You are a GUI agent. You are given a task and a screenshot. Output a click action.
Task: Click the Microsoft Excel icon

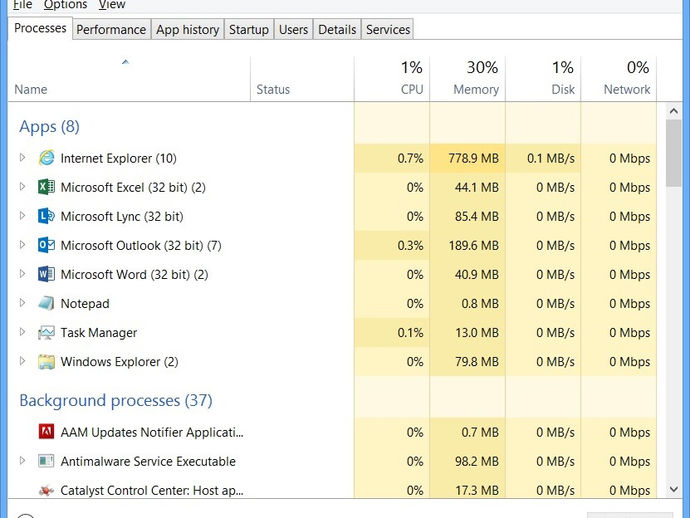click(x=46, y=187)
